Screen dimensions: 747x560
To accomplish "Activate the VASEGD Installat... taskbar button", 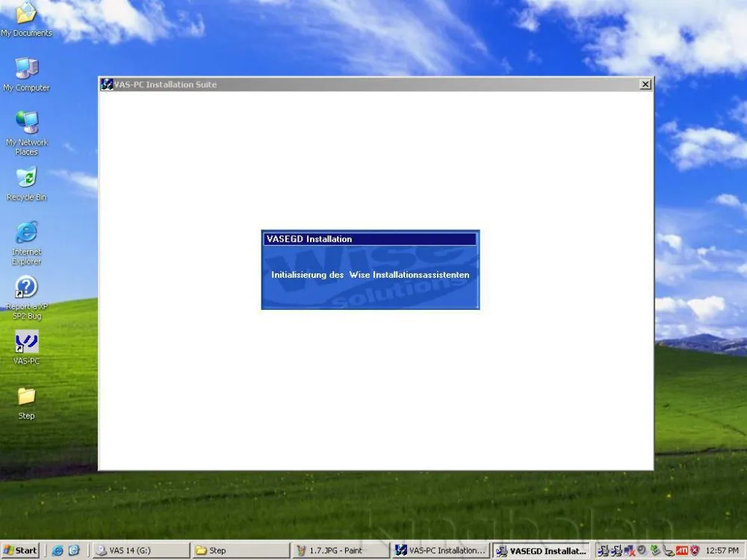I will 541,550.
